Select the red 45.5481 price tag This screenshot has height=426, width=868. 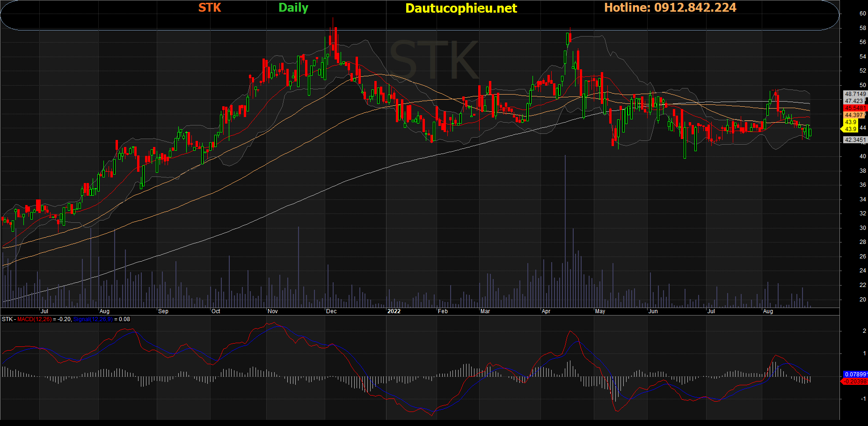[855, 108]
